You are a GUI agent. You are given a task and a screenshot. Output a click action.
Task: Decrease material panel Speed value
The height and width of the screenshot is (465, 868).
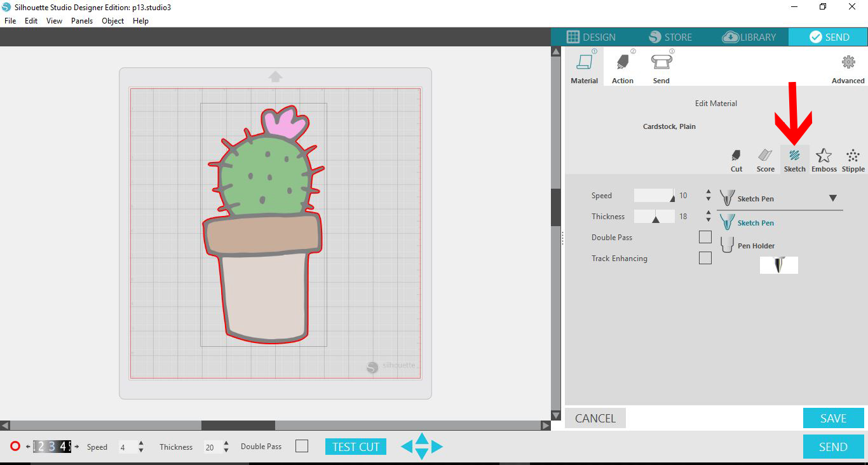[709, 199]
